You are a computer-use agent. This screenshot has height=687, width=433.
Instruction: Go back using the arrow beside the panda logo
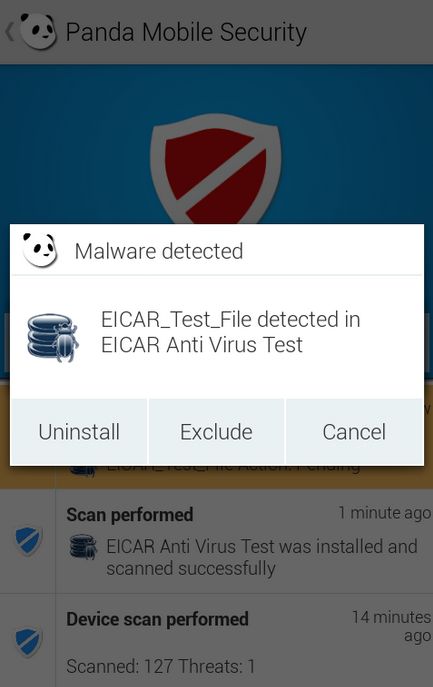click(x=10, y=32)
